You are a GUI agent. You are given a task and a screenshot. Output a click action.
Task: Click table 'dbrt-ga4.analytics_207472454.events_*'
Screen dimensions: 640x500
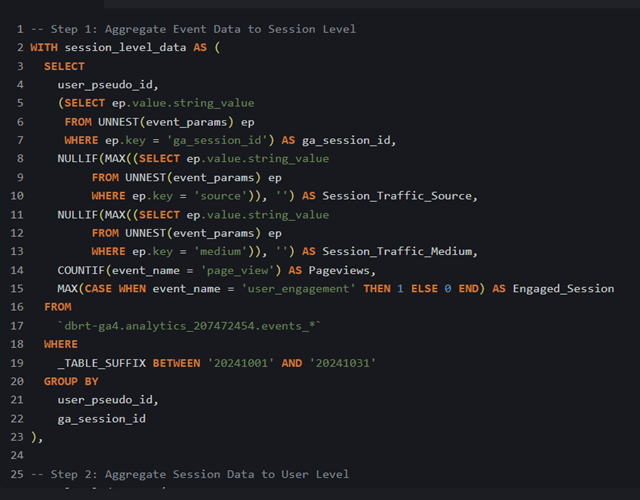coord(189,326)
